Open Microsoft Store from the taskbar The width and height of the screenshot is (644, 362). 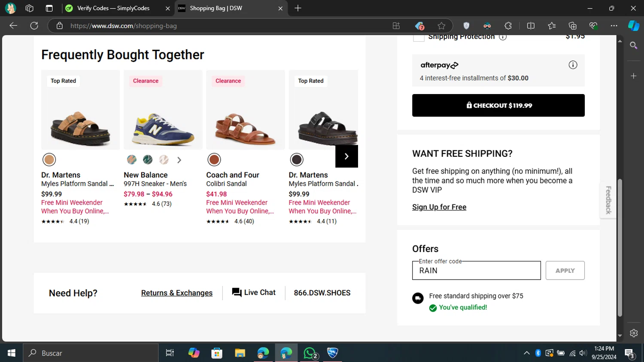(217, 353)
